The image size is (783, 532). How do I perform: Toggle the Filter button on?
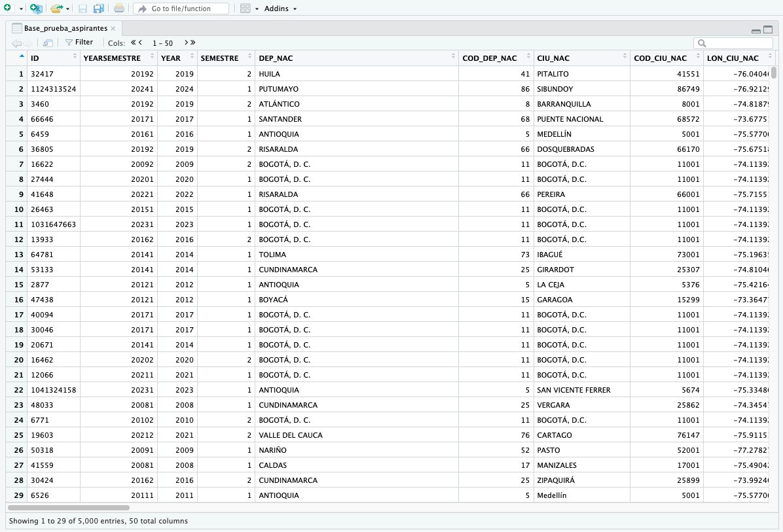(79, 43)
